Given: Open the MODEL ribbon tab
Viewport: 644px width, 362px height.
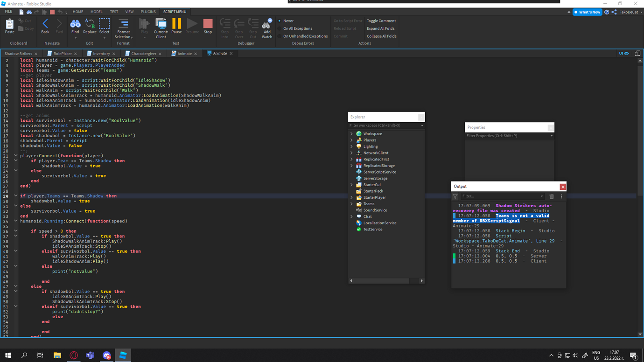Looking at the screenshot, I should coord(97,12).
